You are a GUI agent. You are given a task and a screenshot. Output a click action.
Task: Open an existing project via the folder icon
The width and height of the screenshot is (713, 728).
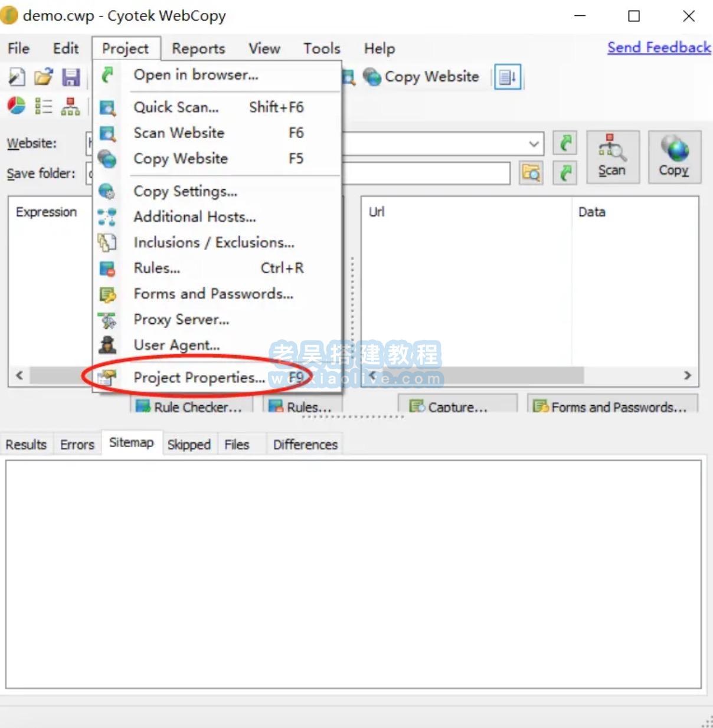44,77
